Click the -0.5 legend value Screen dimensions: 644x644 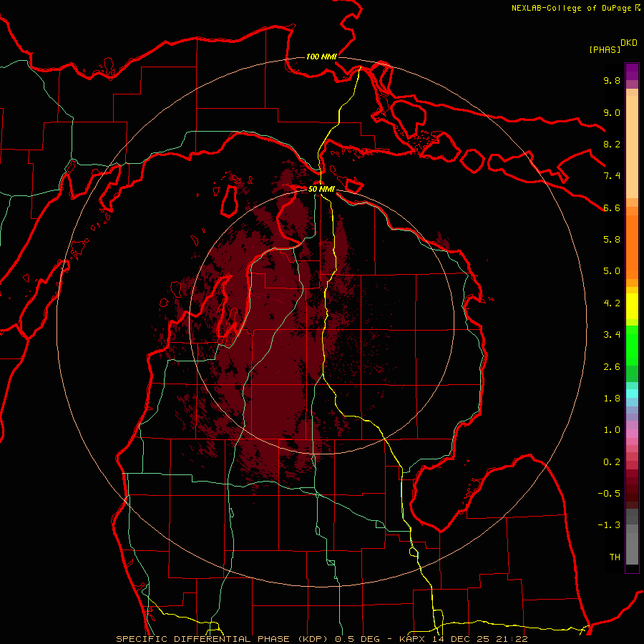609,494
